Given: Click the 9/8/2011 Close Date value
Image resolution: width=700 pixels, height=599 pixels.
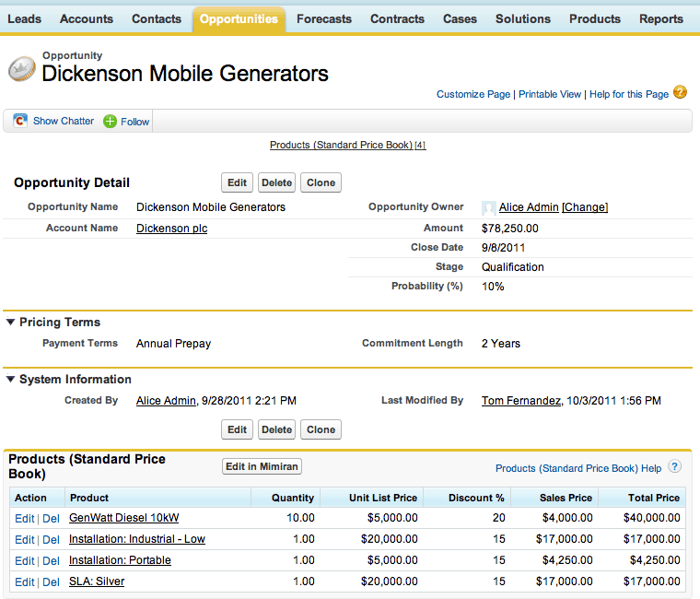Looking at the screenshot, I should point(503,248).
